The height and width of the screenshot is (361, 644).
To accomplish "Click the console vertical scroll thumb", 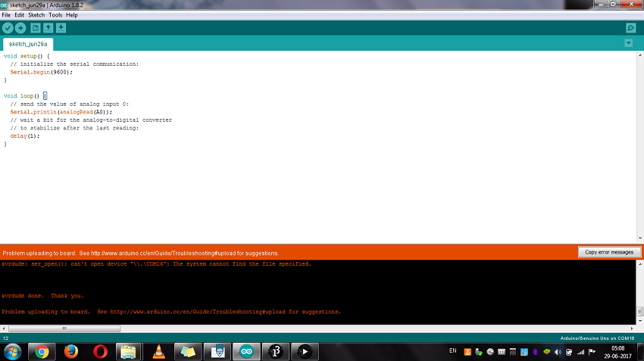I will pos(640,312).
